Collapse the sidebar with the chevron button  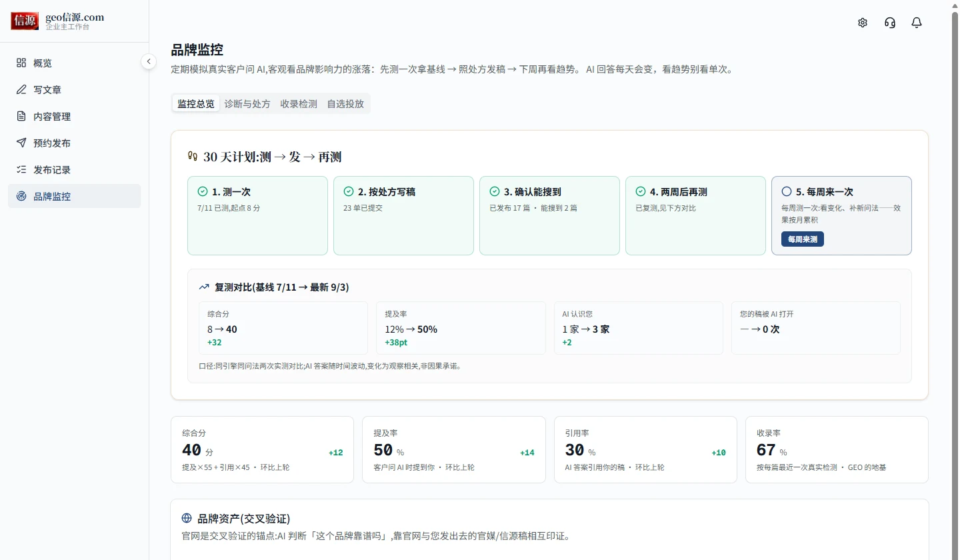click(x=149, y=61)
